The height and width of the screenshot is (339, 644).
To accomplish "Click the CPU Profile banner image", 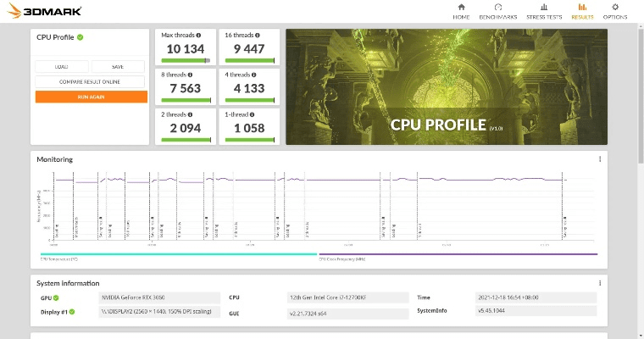I will coord(446,87).
